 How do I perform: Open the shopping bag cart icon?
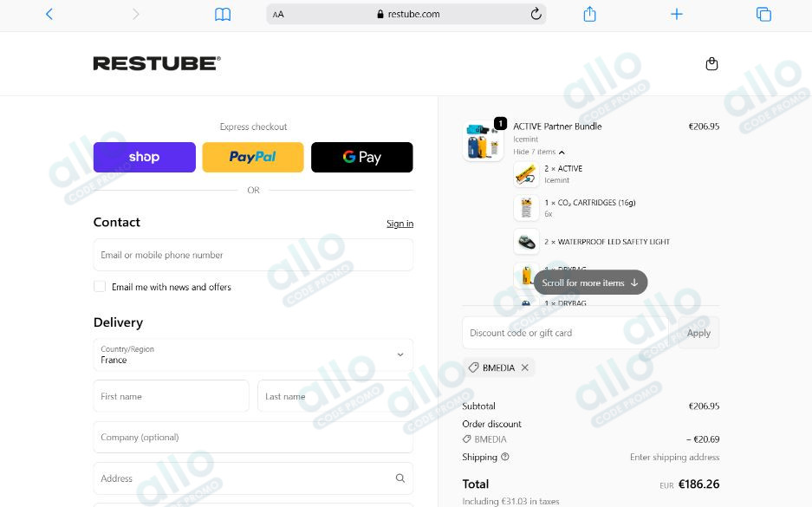(x=712, y=63)
